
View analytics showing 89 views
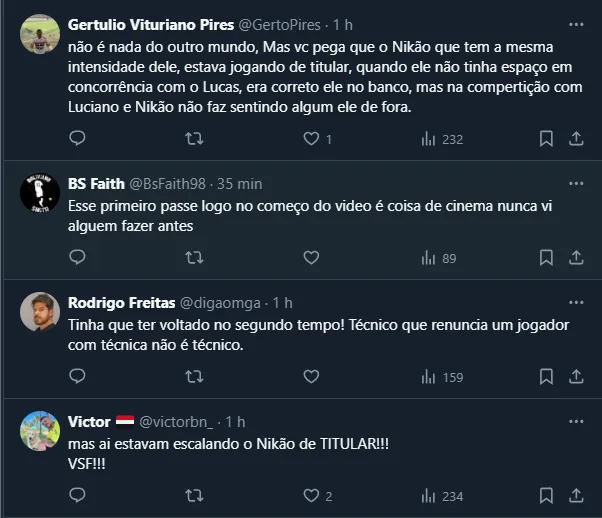pos(440,258)
